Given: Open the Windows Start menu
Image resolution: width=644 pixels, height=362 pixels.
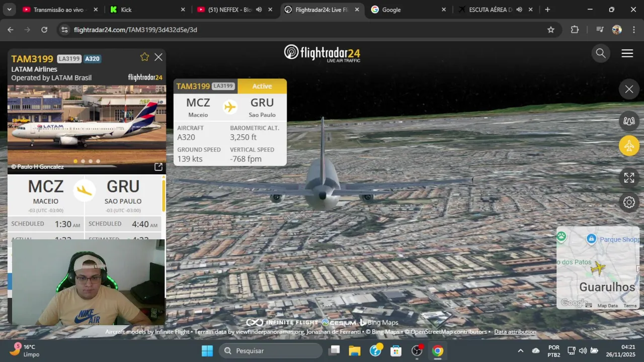Looking at the screenshot, I should [x=207, y=350].
